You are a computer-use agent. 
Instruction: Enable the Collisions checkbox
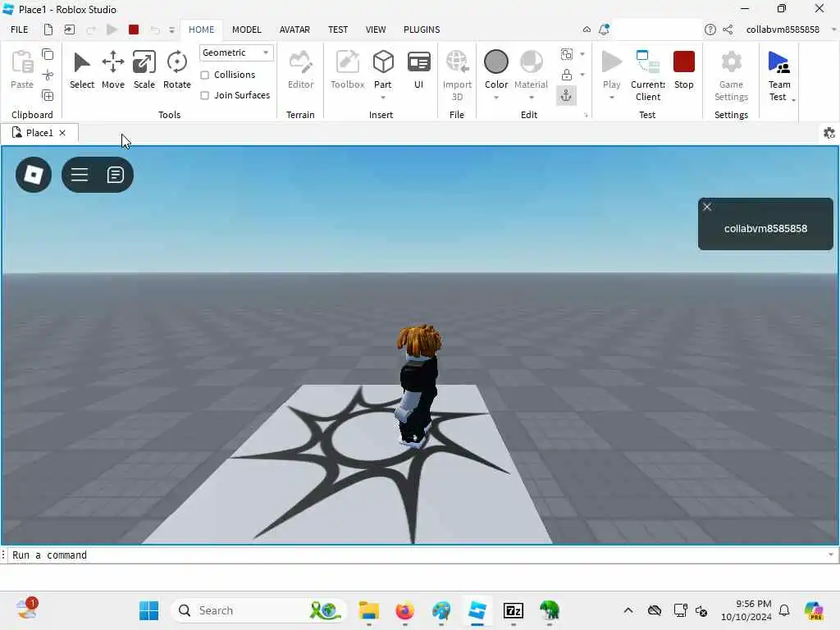click(204, 75)
